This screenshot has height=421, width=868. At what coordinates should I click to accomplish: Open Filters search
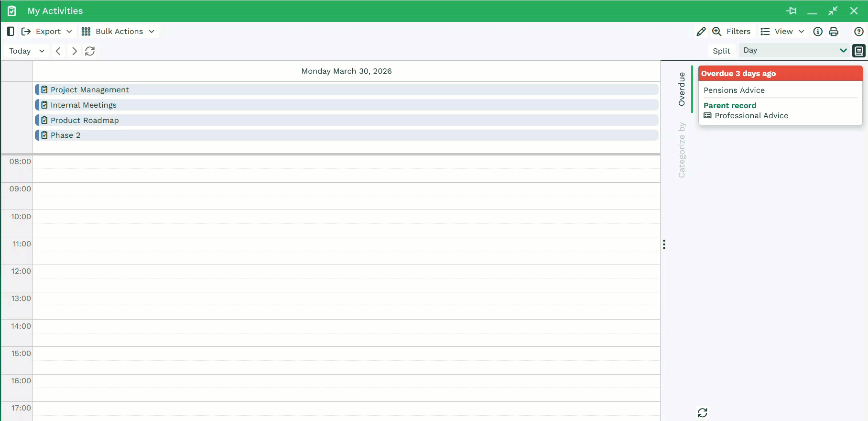[731, 32]
